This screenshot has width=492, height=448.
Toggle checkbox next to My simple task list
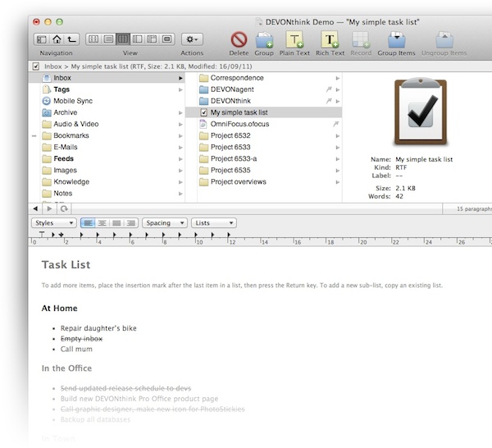[203, 112]
